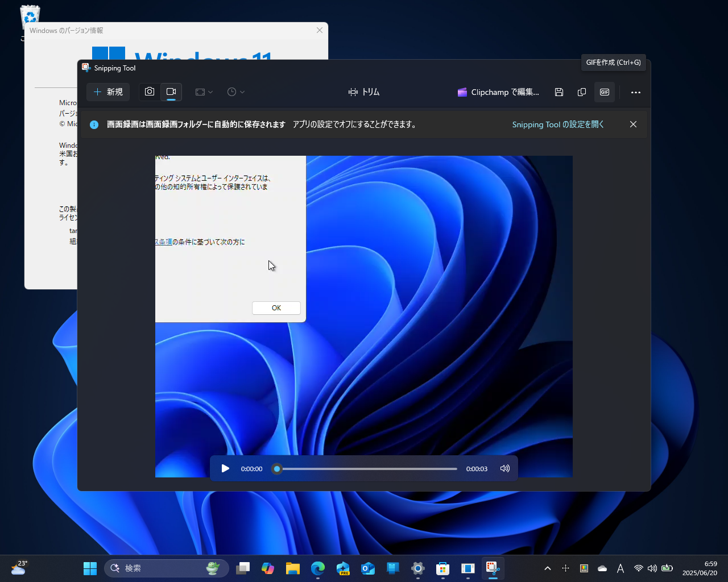Switch to video recording mode

pyautogui.click(x=171, y=92)
